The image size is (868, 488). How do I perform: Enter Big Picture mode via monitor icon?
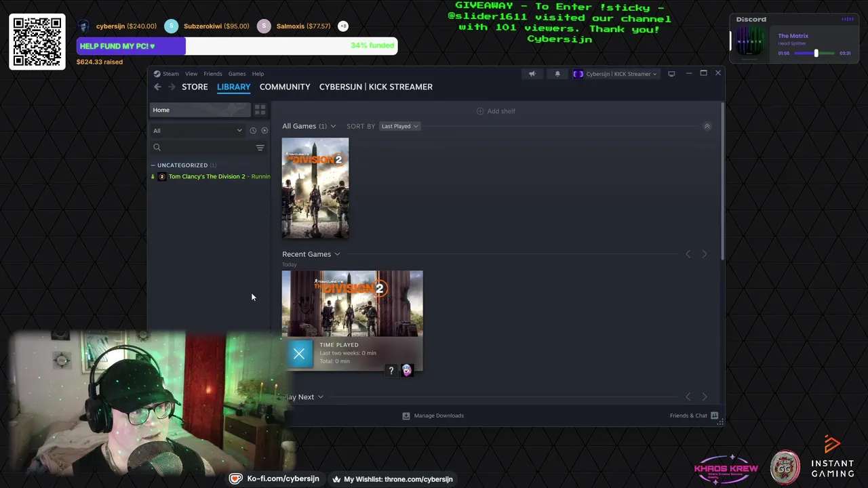pos(671,74)
